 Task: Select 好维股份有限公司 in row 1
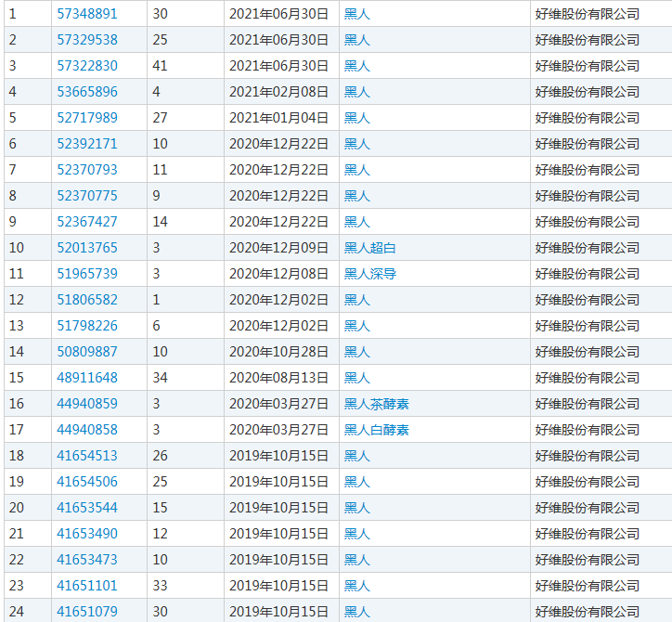pyautogui.click(x=588, y=14)
